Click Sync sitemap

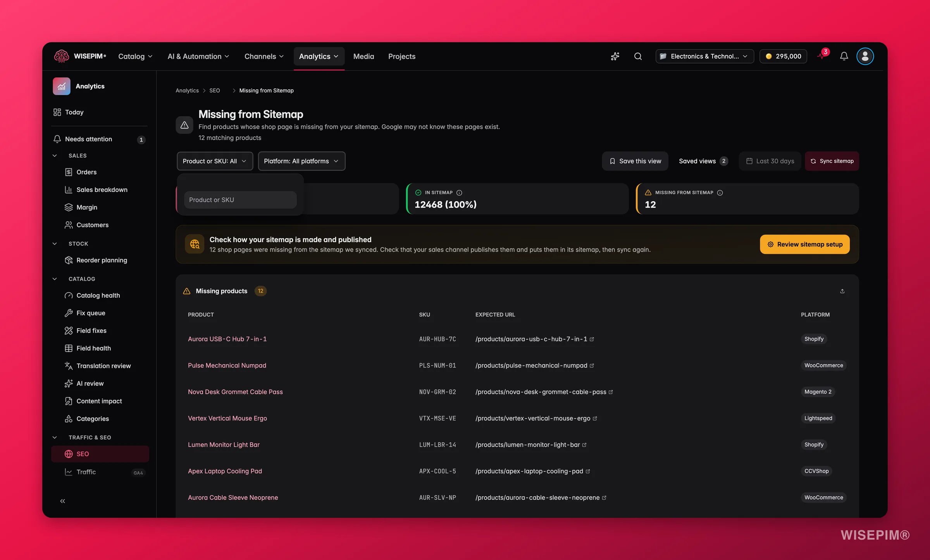[832, 161]
